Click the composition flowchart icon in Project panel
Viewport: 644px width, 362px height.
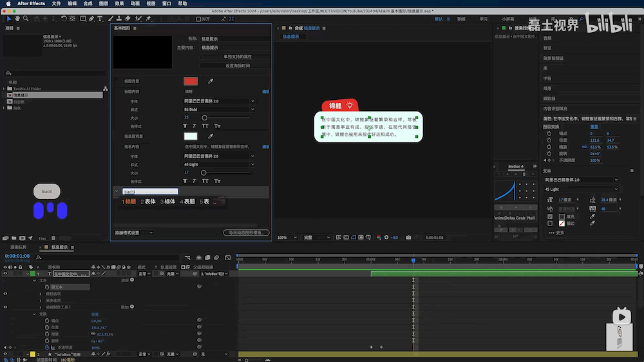(106, 89)
